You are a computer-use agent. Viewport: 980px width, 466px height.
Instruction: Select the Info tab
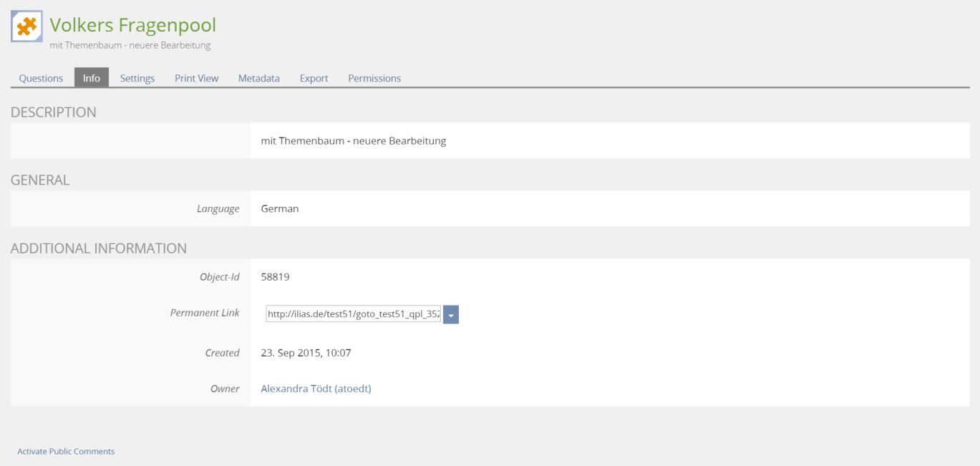(92, 78)
